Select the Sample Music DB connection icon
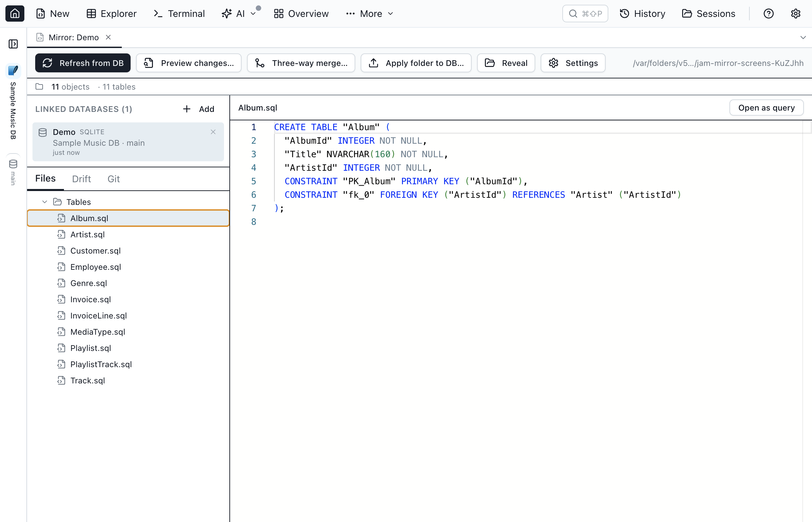This screenshot has height=522, width=812. click(13, 71)
